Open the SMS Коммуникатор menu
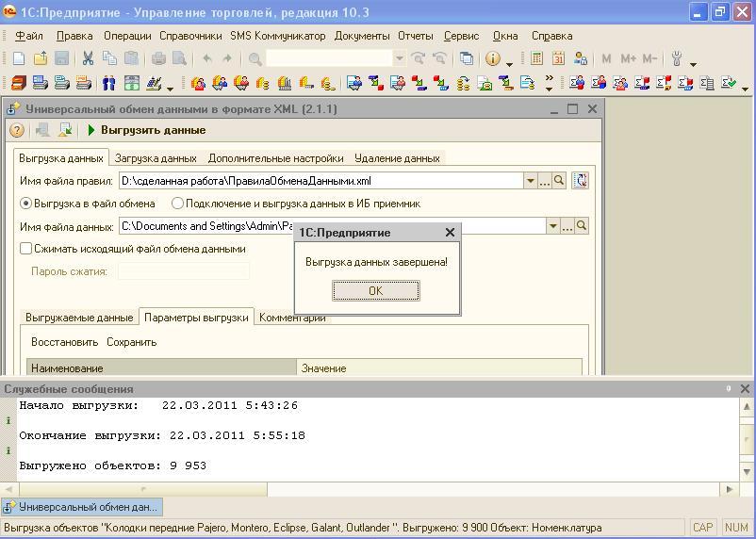This screenshot has height=539, width=756. [278, 36]
